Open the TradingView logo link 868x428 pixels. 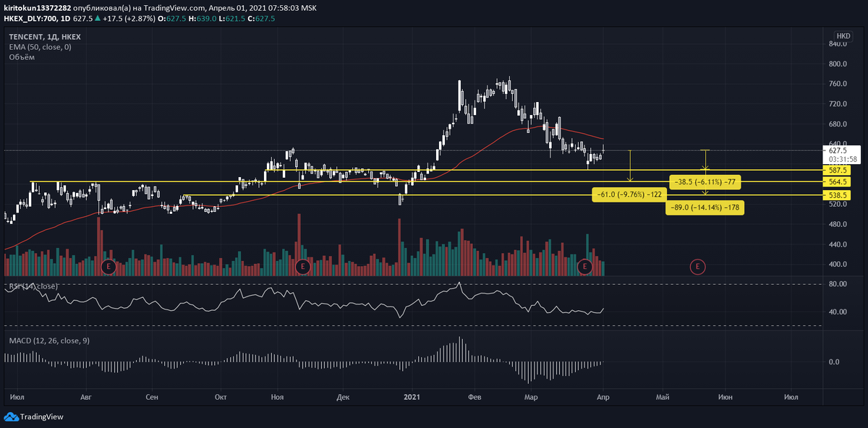pos(34,416)
